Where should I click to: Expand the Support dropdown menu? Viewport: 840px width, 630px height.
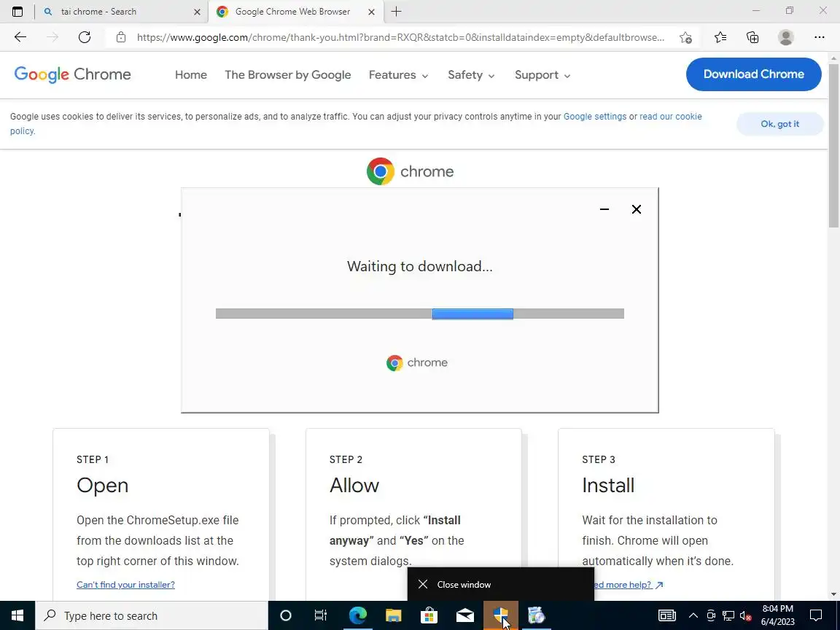[542, 75]
